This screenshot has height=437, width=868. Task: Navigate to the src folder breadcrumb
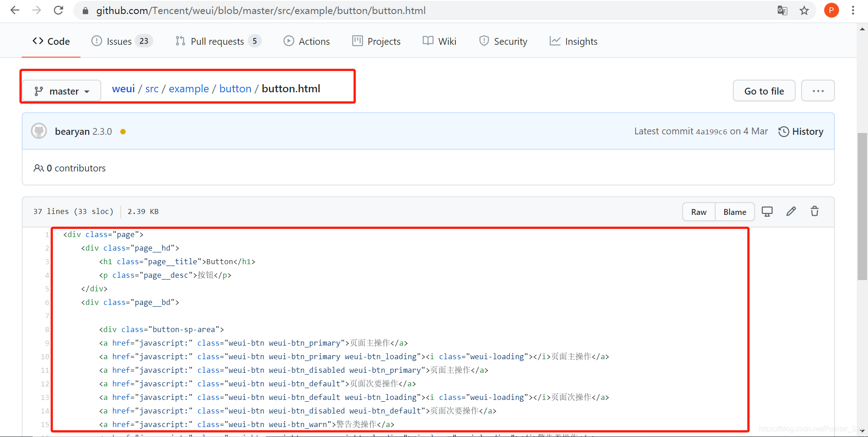[152, 89]
